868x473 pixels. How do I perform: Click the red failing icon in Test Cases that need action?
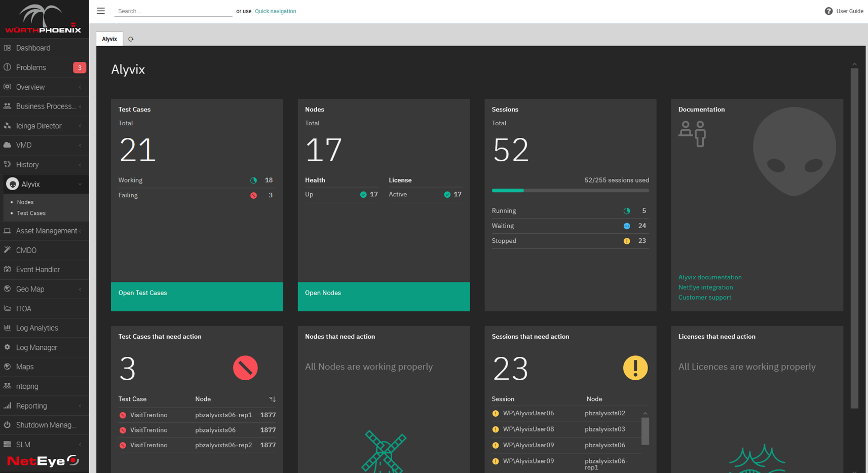click(x=245, y=368)
